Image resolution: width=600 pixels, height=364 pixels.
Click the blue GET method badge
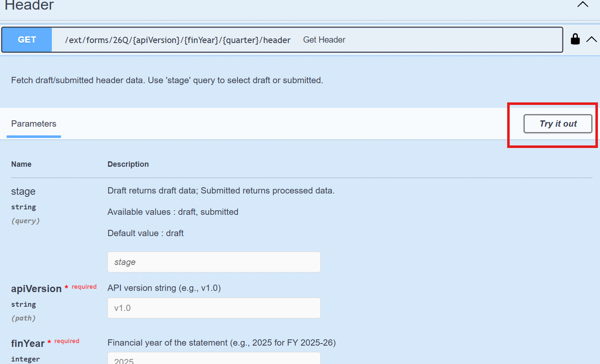click(27, 40)
